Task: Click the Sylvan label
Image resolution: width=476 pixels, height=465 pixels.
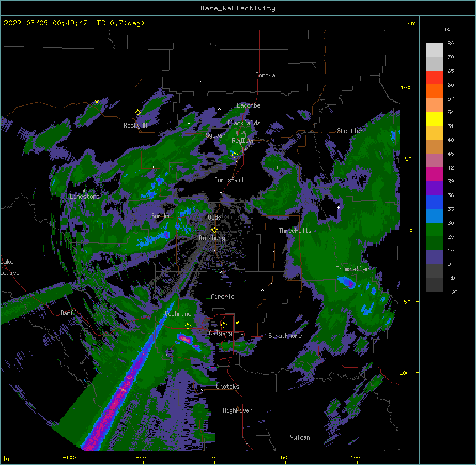Action: pos(215,135)
